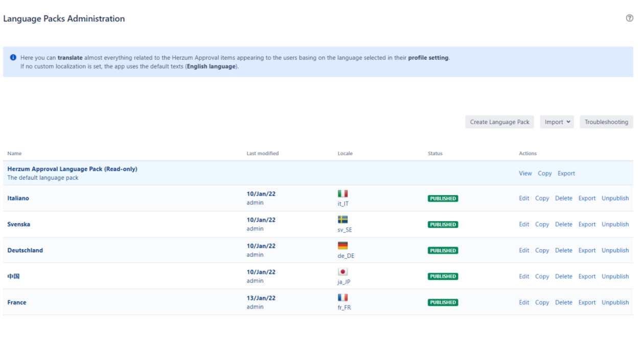Export the France language pack

(x=587, y=303)
